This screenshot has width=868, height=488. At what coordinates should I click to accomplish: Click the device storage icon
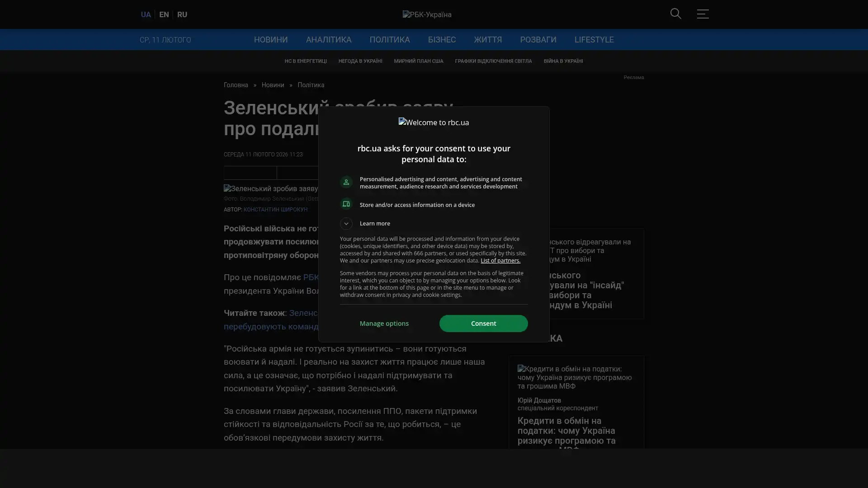[x=346, y=204]
